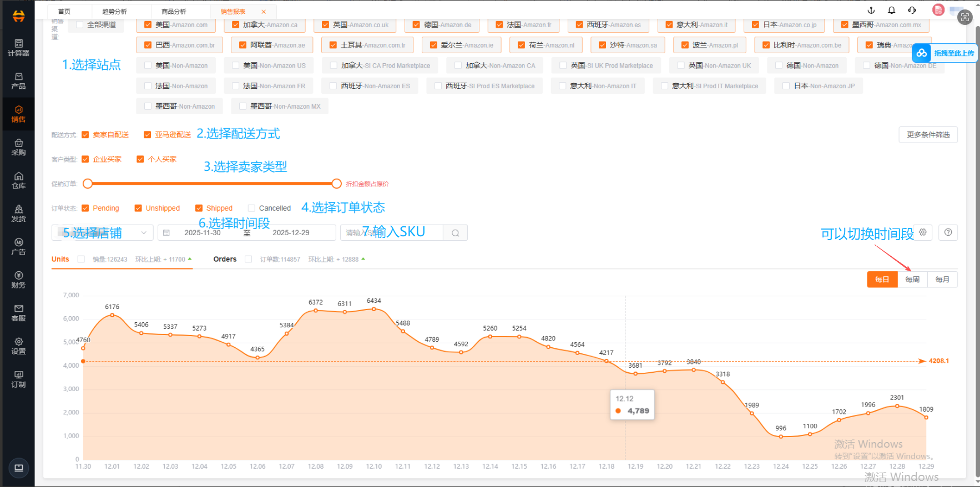Open the 产品 products sidebar icon
This screenshot has width=980, height=487.
pyautogui.click(x=18, y=81)
